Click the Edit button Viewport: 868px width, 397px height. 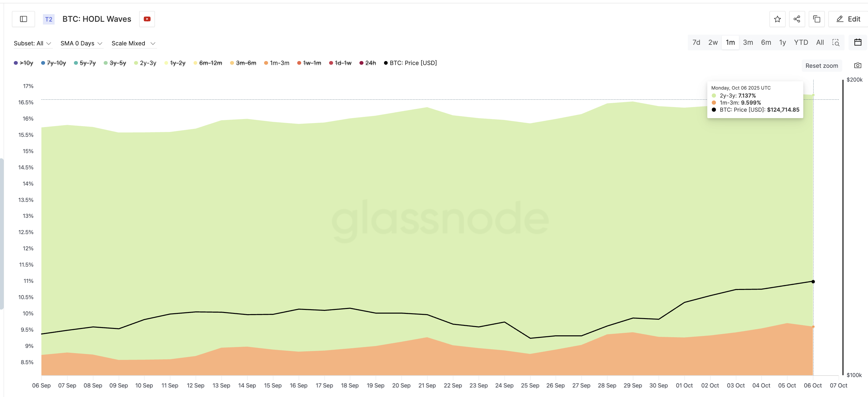pyautogui.click(x=848, y=19)
